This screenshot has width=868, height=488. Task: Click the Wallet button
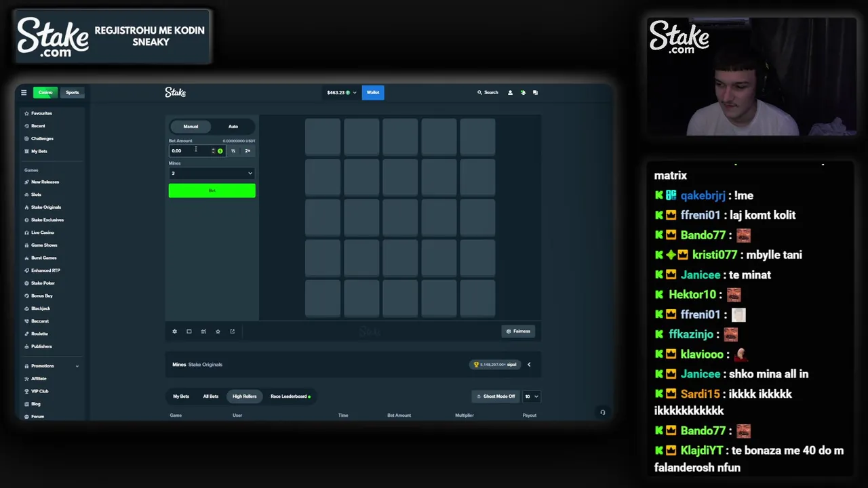(373, 93)
